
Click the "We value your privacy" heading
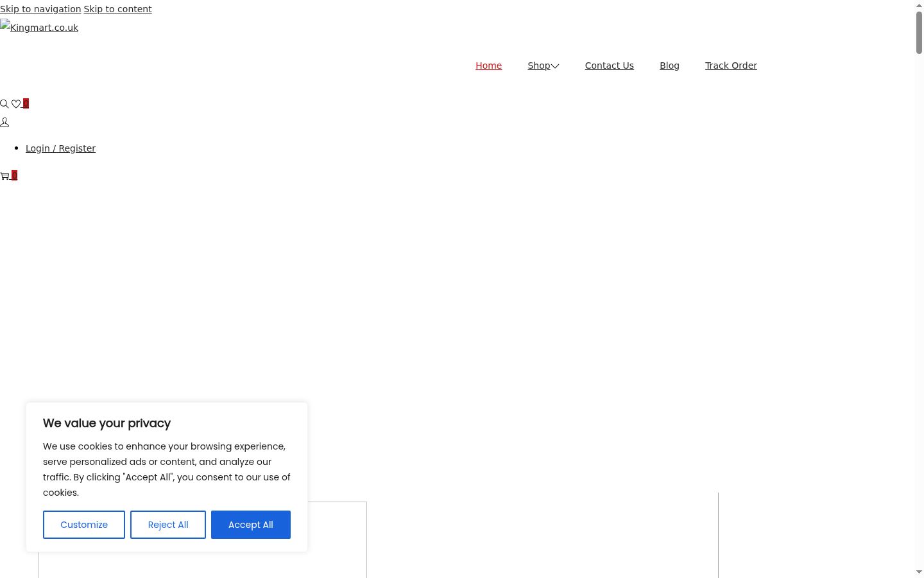click(107, 423)
